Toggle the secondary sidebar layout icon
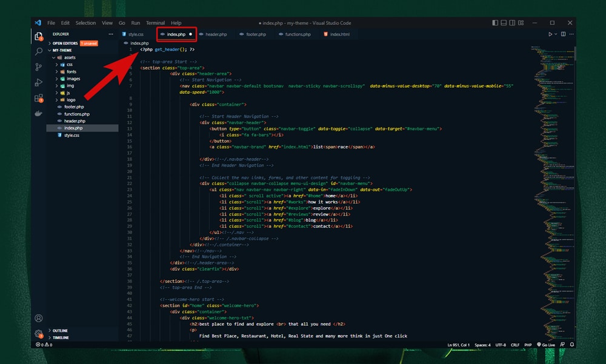 click(511, 22)
